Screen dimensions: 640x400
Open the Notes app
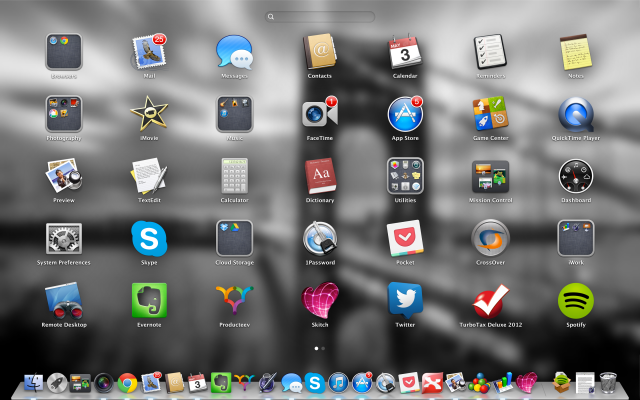point(576,52)
